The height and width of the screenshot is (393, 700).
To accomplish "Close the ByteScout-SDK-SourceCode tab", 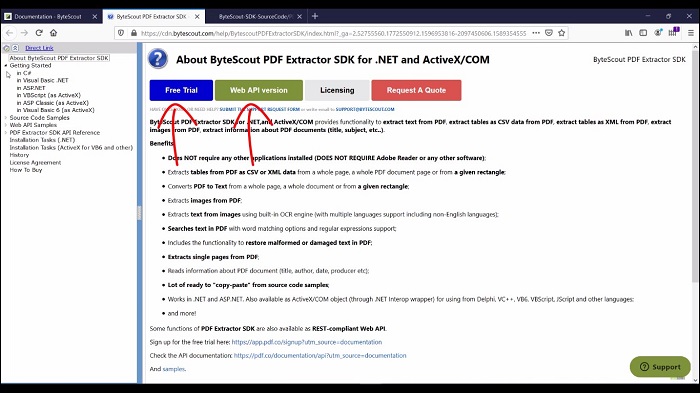I will tap(300, 17).
